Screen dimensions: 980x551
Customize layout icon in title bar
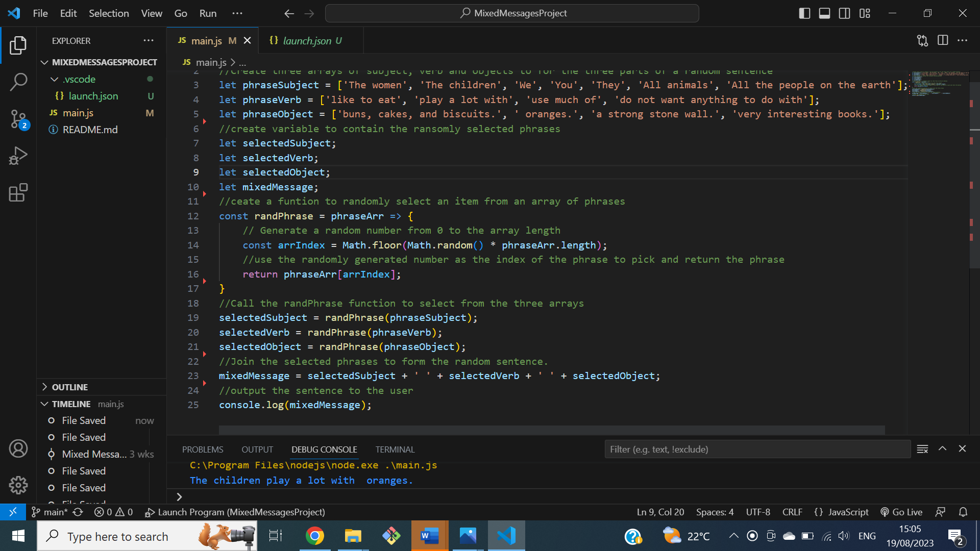(x=865, y=13)
